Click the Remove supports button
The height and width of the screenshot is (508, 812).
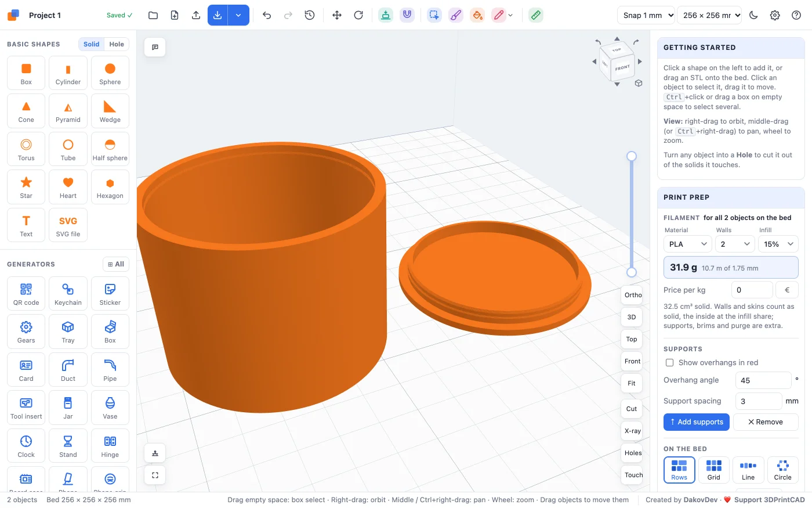click(x=766, y=422)
